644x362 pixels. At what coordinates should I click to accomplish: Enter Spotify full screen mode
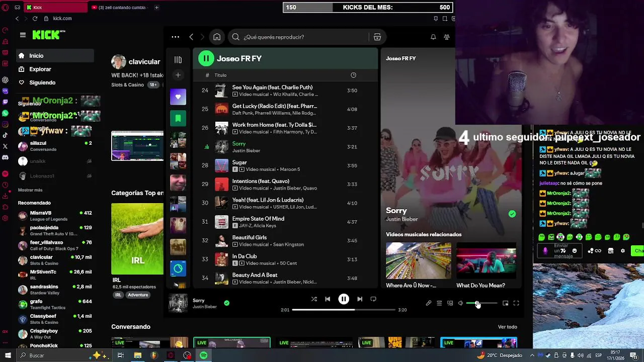516,303
